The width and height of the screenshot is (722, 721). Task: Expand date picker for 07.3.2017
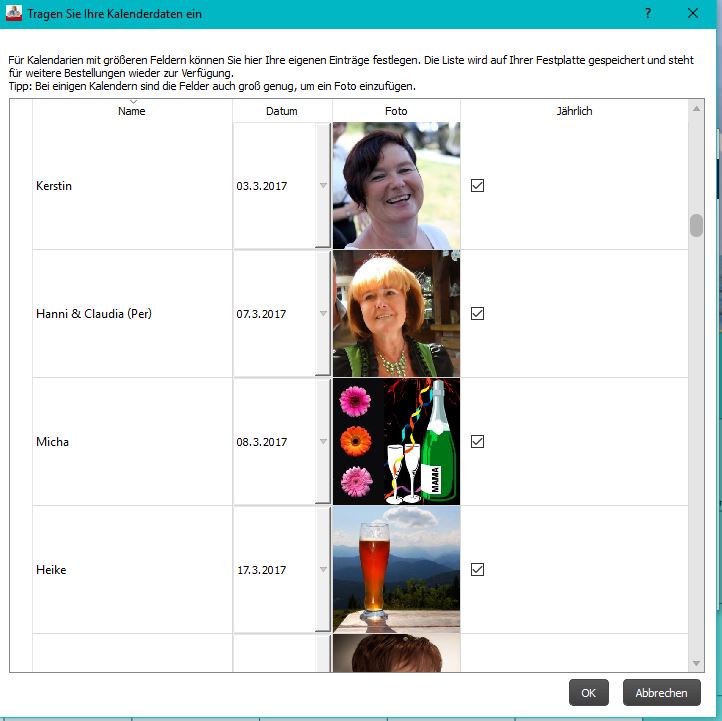click(x=323, y=314)
